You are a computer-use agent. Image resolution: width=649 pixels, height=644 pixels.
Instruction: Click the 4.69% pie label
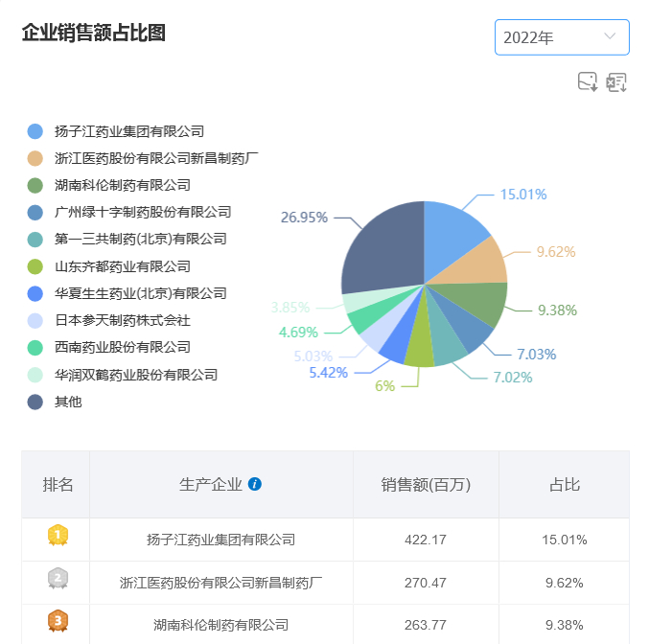click(x=298, y=332)
